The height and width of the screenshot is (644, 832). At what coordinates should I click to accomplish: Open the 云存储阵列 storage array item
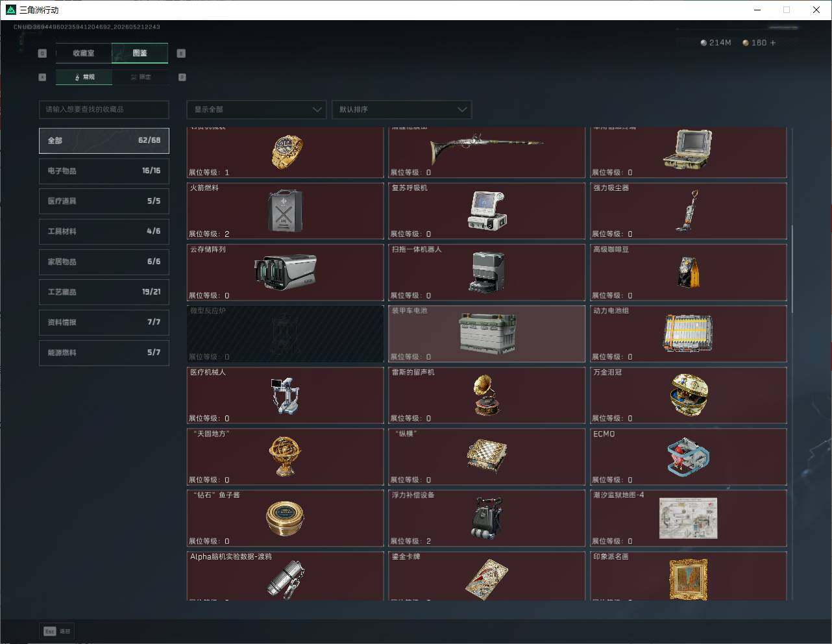(x=286, y=273)
